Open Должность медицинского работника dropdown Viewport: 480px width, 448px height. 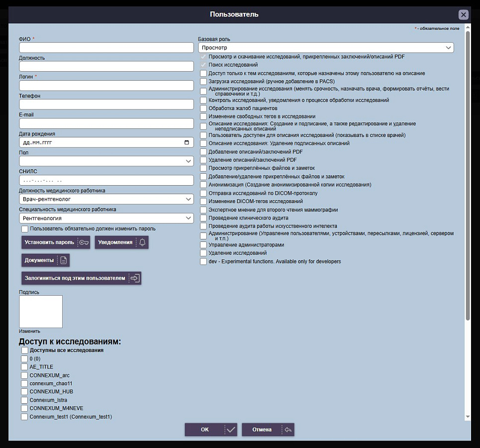(x=106, y=199)
